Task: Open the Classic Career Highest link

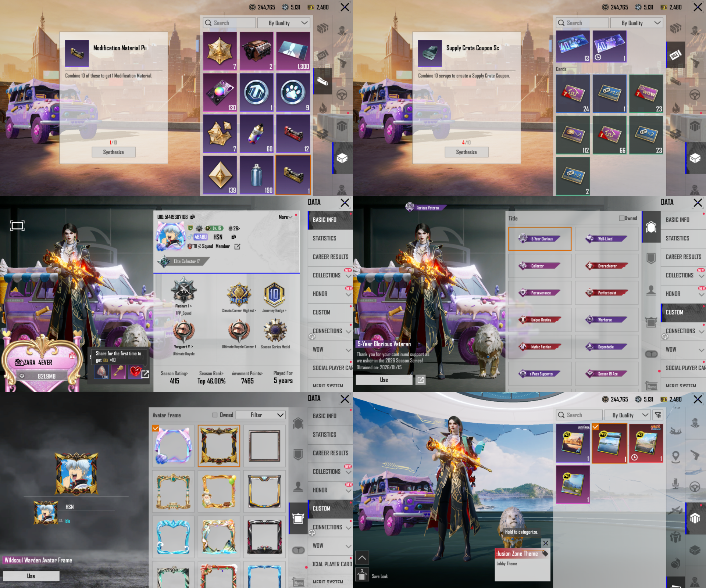Action: [x=239, y=311]
